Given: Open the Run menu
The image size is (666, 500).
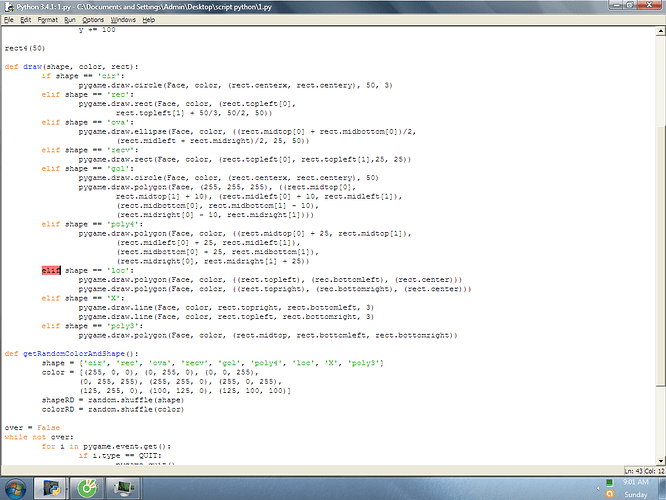Looking at the screenshot, I should click(69, 19).
